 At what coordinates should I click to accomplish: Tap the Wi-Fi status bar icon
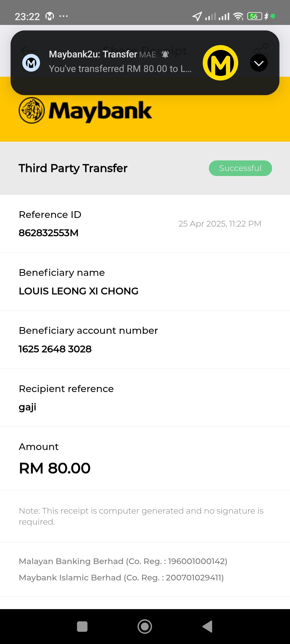point(238,16)
